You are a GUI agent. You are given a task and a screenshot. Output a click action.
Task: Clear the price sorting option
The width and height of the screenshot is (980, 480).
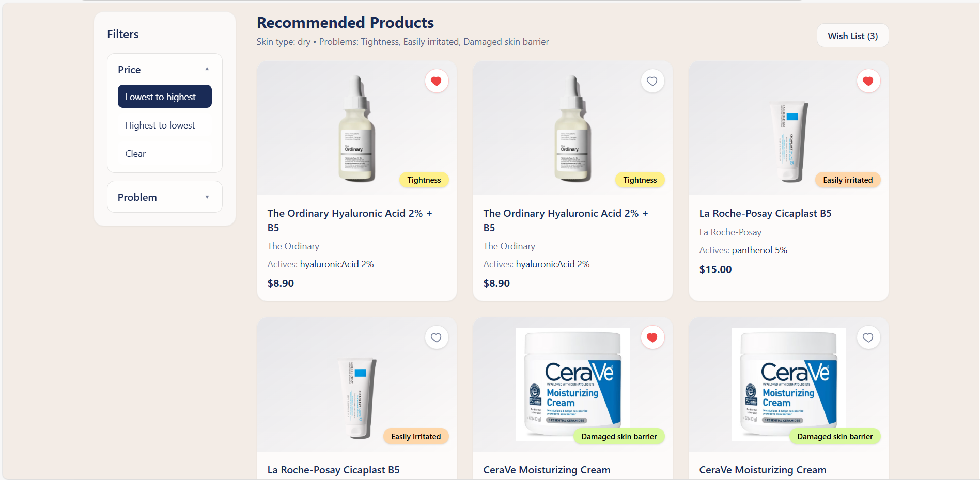(165, 153)
